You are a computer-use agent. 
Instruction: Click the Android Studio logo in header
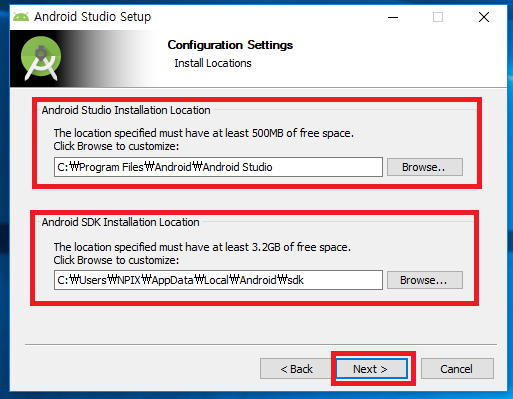tap(41, 59)
